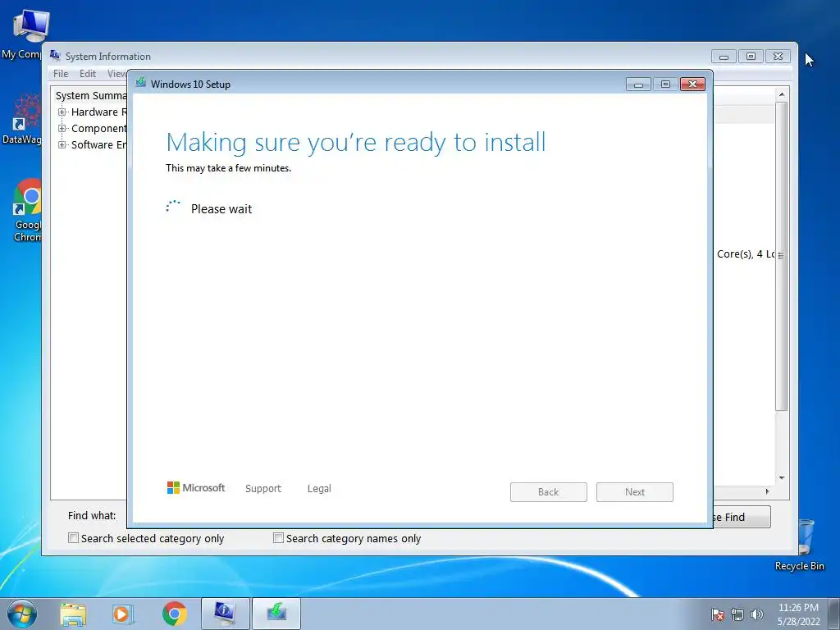Select the Hardware Resources tree label

99,112
